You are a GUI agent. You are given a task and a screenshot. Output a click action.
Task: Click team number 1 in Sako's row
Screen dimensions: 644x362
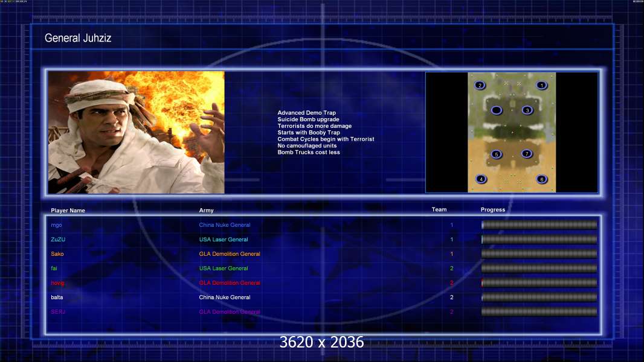point(452,254)
